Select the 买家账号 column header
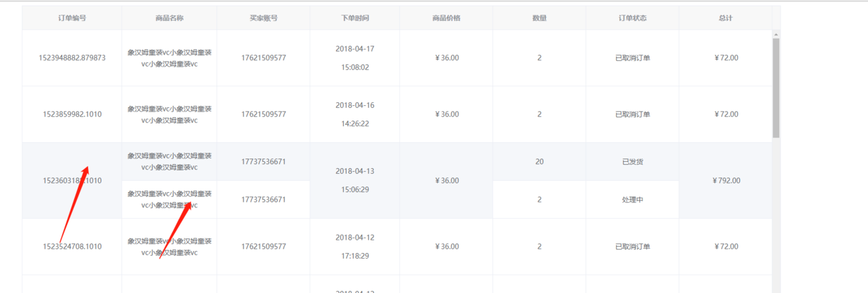 [x=263, y=18]
